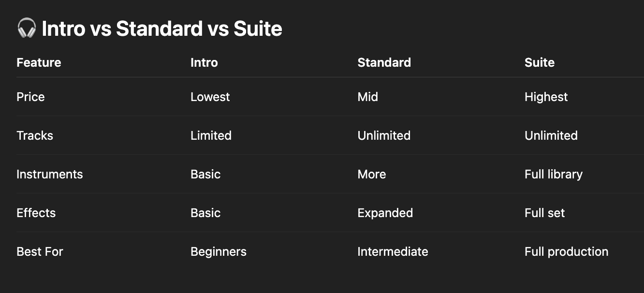Select the Standard column header
This screenshot has width=644, height=293.
pos(384,62)
